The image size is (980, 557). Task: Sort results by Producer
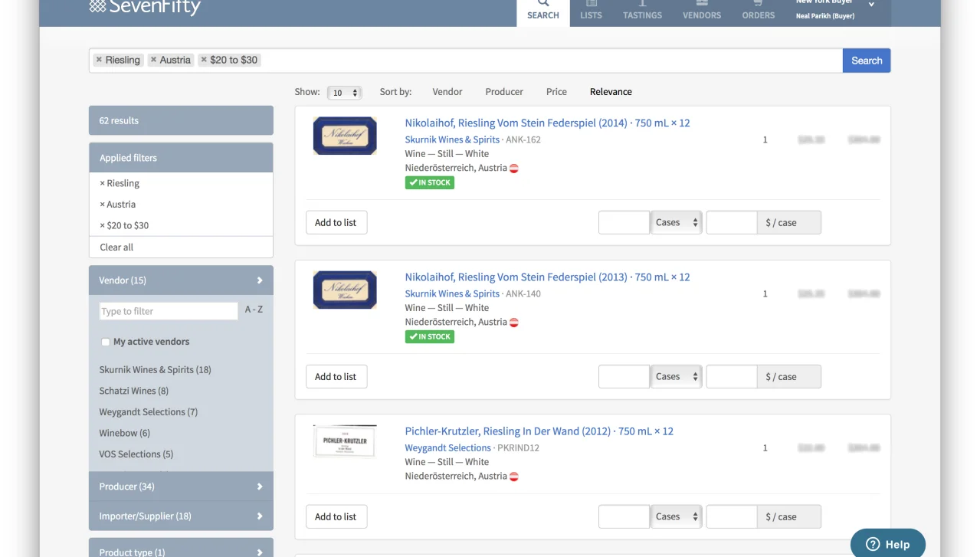pos(504,92)
